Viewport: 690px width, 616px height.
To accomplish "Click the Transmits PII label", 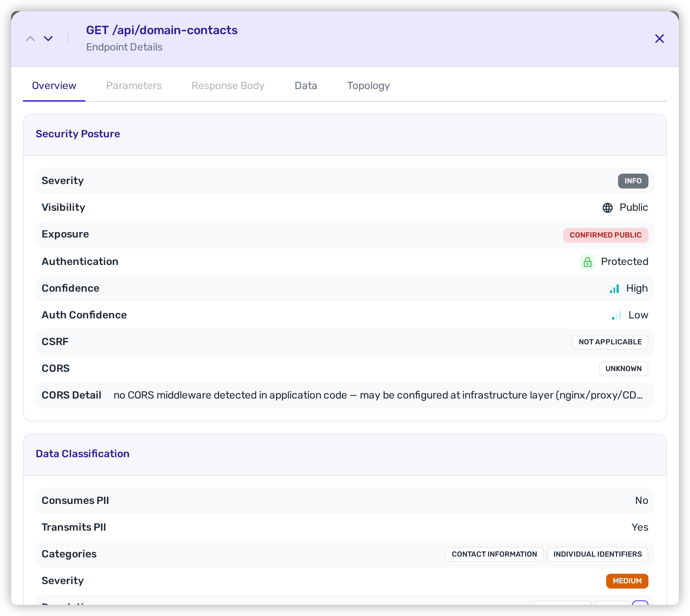I will point(74,527).
